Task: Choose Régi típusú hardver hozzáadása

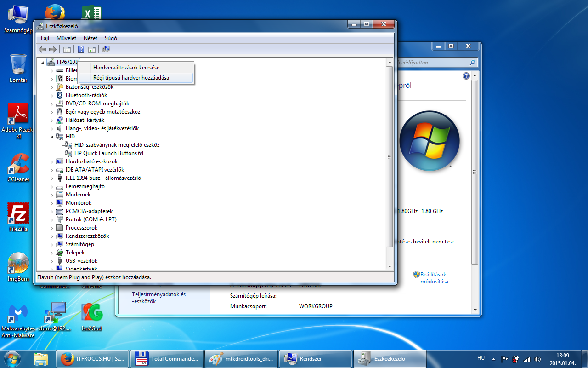Action: [131, 78]
